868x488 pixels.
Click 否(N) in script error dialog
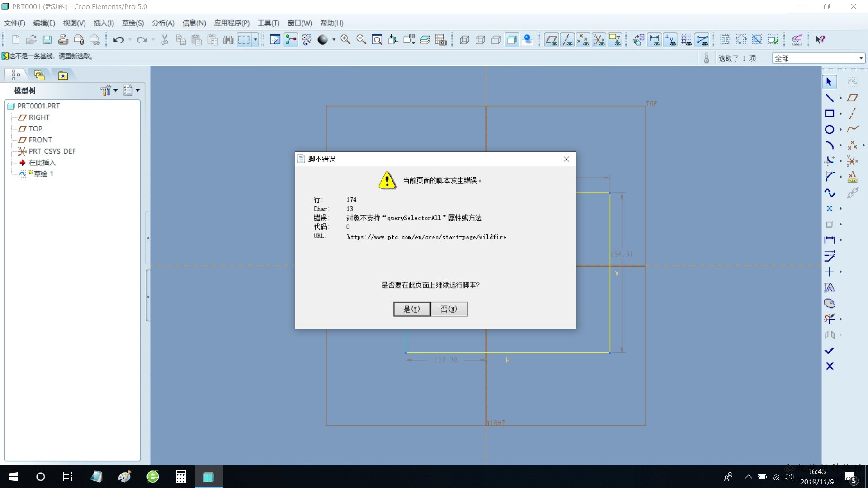[x=449, y=309]
